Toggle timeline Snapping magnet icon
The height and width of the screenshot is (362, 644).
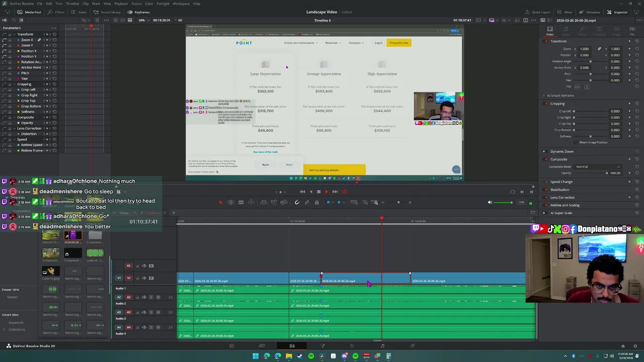click(297, 202)
